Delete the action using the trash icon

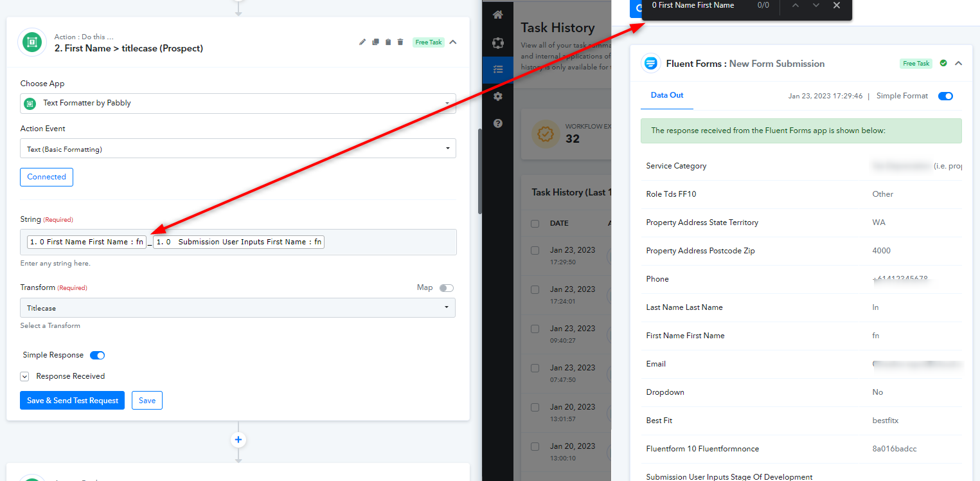click(400, 42)
